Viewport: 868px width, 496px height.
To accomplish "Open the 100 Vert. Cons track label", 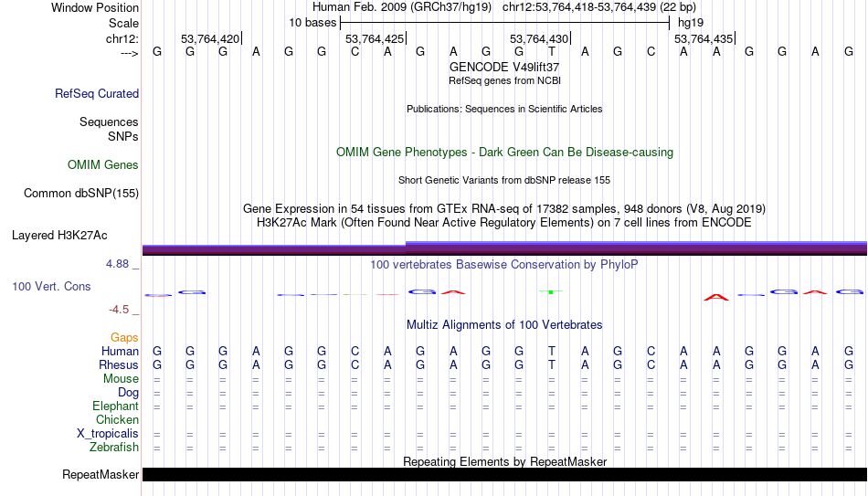I will 51,286.
